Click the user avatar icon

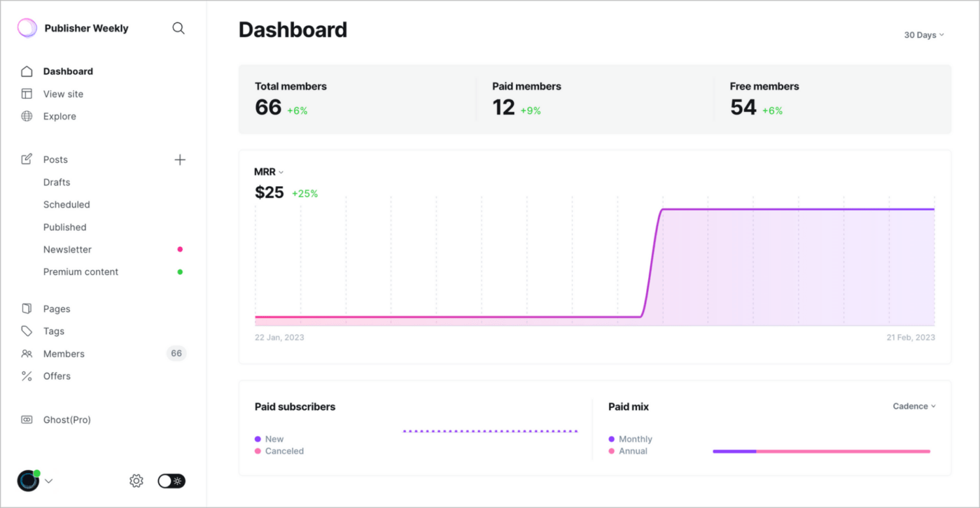pyautogui.click(x=29, y=480)
